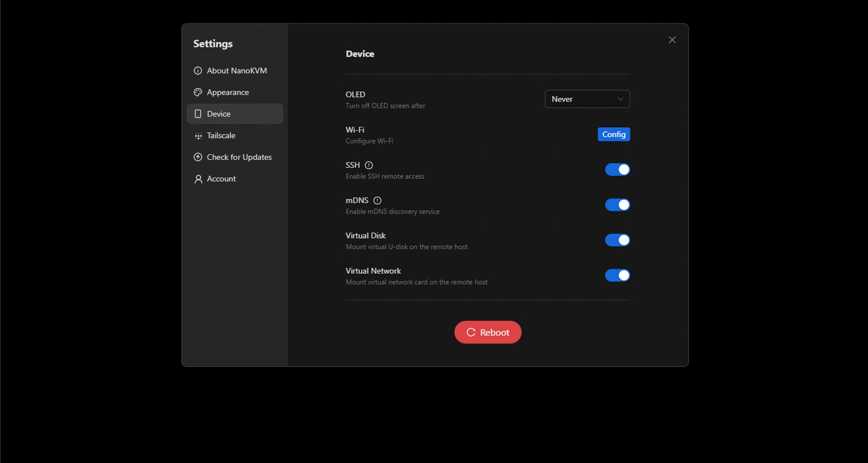Click the 'Turn off OLED screen after' text

click(385, 106)
